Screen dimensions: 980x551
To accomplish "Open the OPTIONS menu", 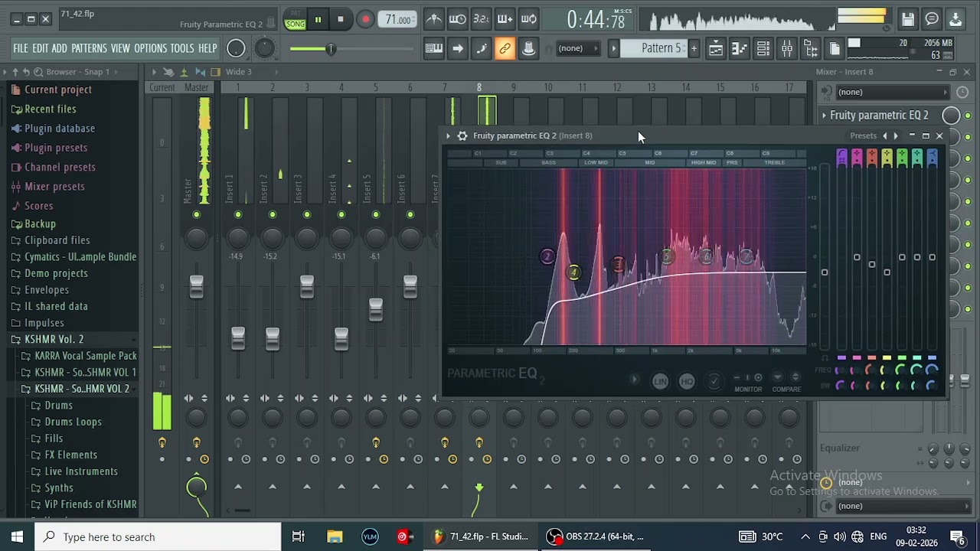I will [150, 48].
